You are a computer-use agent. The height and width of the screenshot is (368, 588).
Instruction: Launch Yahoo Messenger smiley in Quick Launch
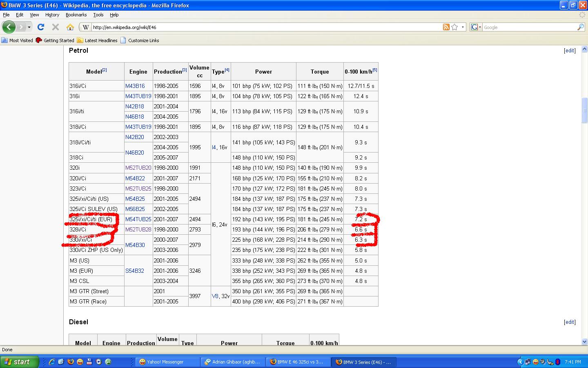click(80, 362)
